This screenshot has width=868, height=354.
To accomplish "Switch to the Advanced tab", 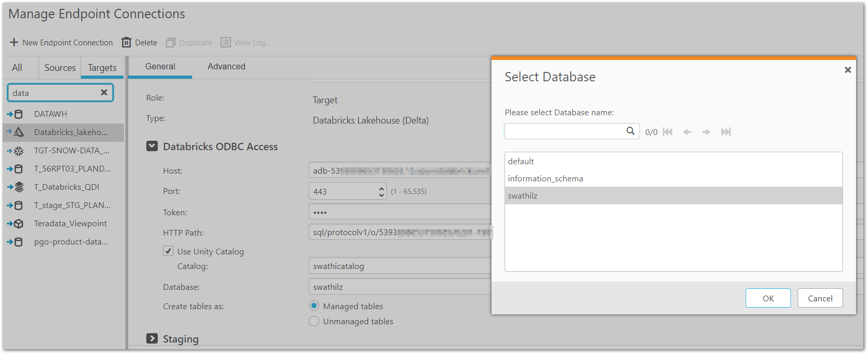I will pyautogui.click(x=226, y=66).
